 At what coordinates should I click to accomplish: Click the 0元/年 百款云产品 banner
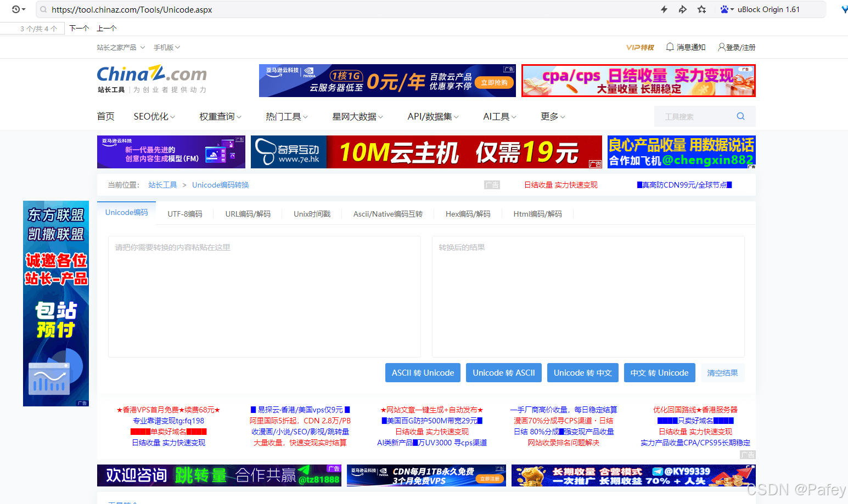coord(388,81)
